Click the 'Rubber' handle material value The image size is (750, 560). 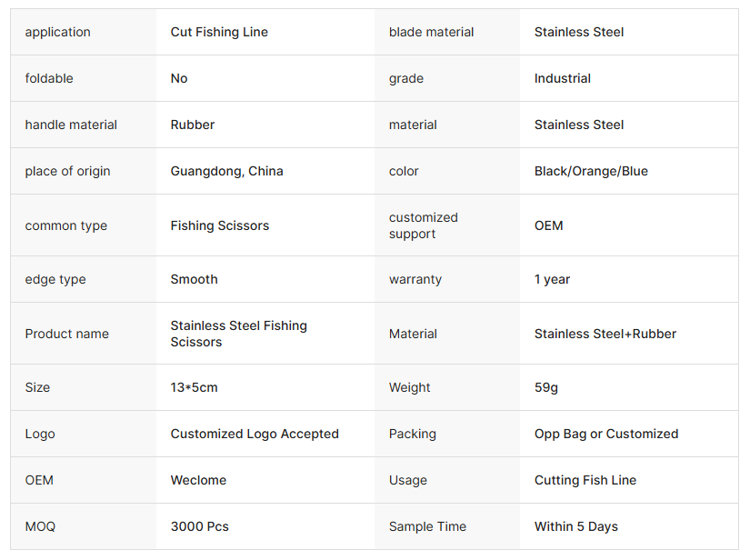[193, 125]
